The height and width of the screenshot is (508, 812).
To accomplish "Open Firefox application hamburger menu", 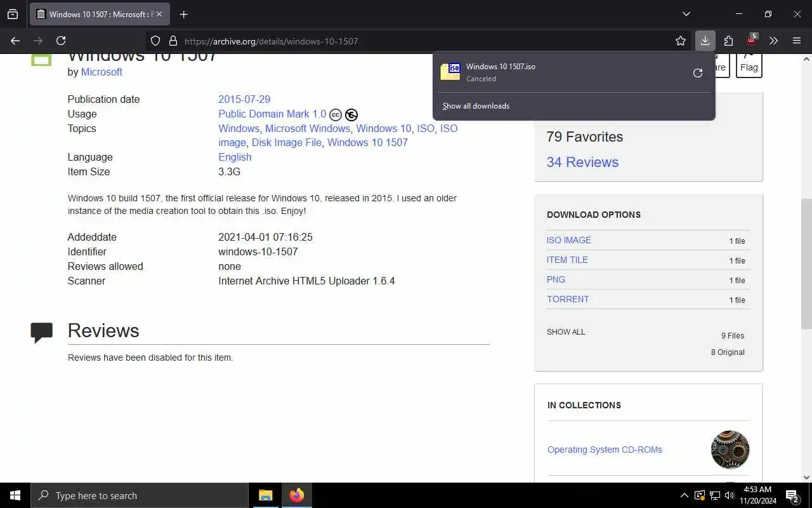I will pos(797,41).
